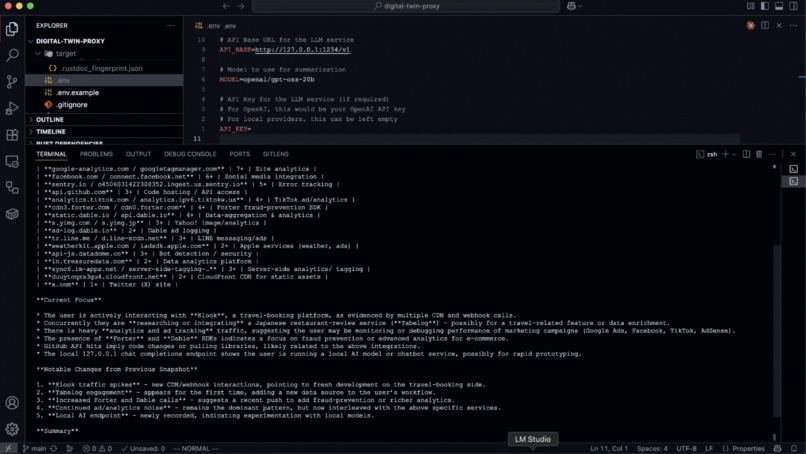Open the .gitignore file
806x454 pixels.
pyautogui.click(x=71, y=105)
